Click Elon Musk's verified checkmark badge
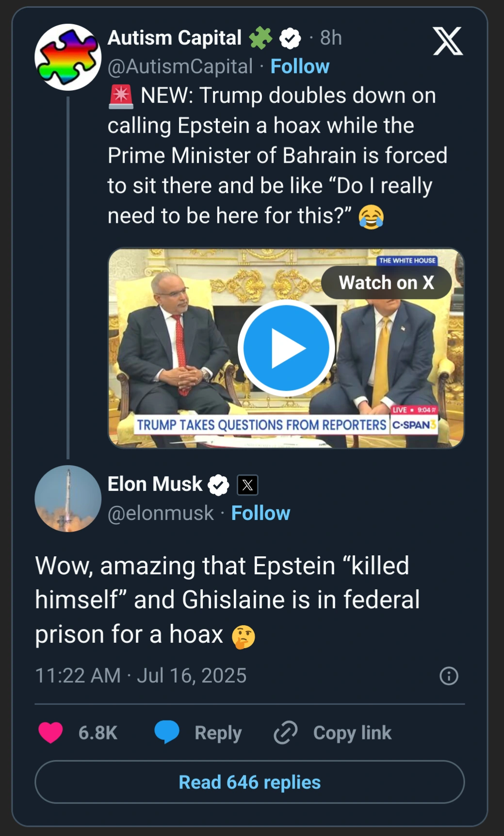Screen dimensions: 504x836 coord(218,485)
